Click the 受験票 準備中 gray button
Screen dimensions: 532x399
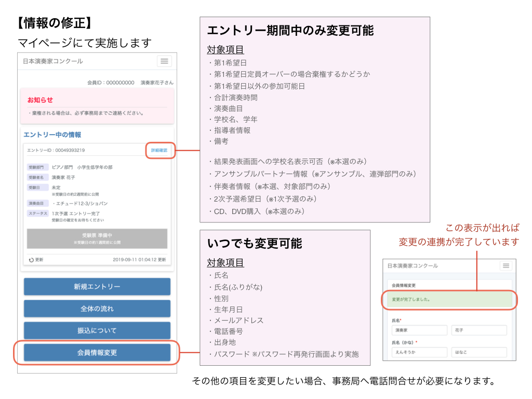coord(97,238)
